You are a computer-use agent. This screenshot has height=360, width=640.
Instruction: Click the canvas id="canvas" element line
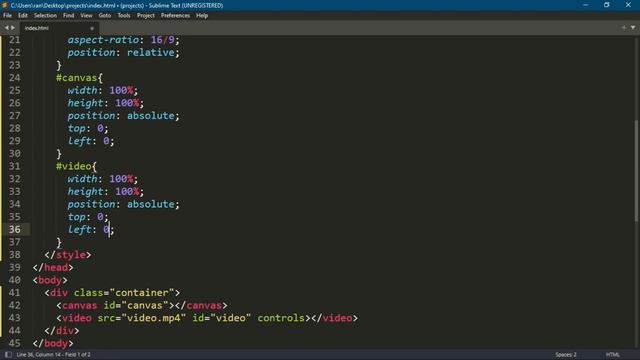142,305
